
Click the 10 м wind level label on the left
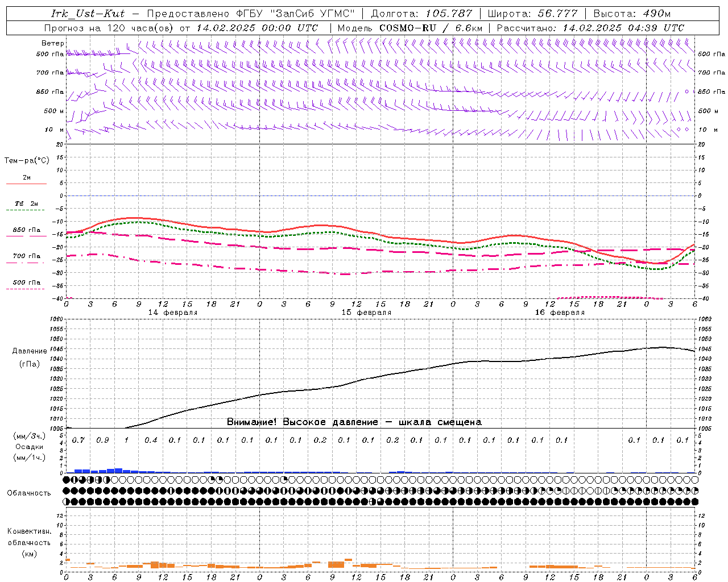tap(55, 130)
